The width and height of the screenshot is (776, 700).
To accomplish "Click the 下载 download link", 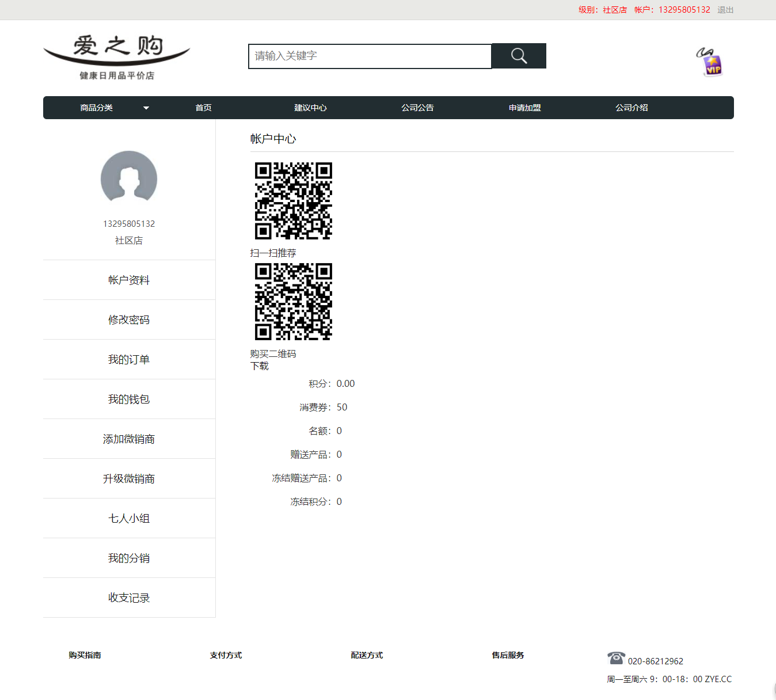I will pyautogui.click(x=260, y=366).
